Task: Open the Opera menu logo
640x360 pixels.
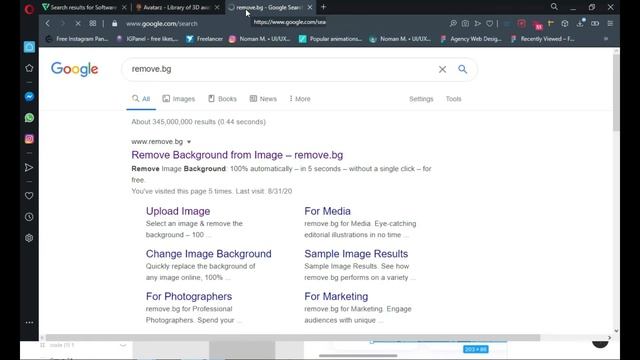Action: click(x=29, y=9)
